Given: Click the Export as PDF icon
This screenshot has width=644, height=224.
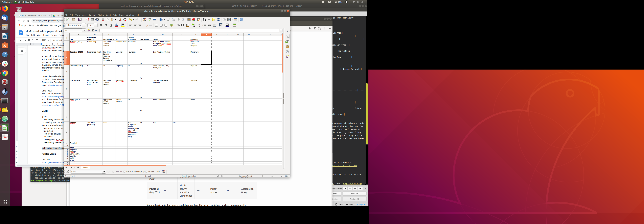Looking at the screenshot, I should point(88,20).
